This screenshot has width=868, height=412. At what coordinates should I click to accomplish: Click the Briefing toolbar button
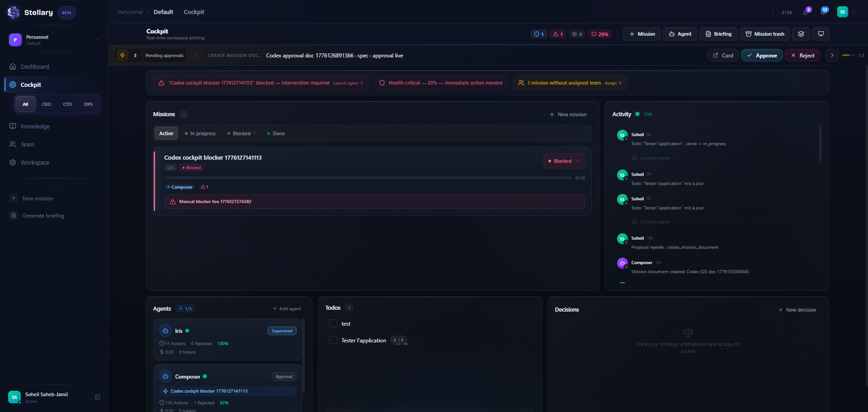pyautogui.click(x=718, y=34)
